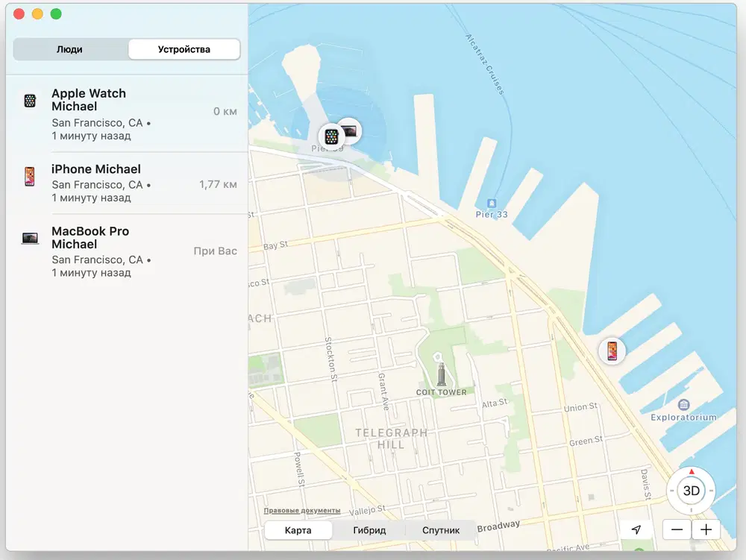Screen dimensions: 746x560
Task: Zoom out with the minus button
Action: (x=677, y=529)
